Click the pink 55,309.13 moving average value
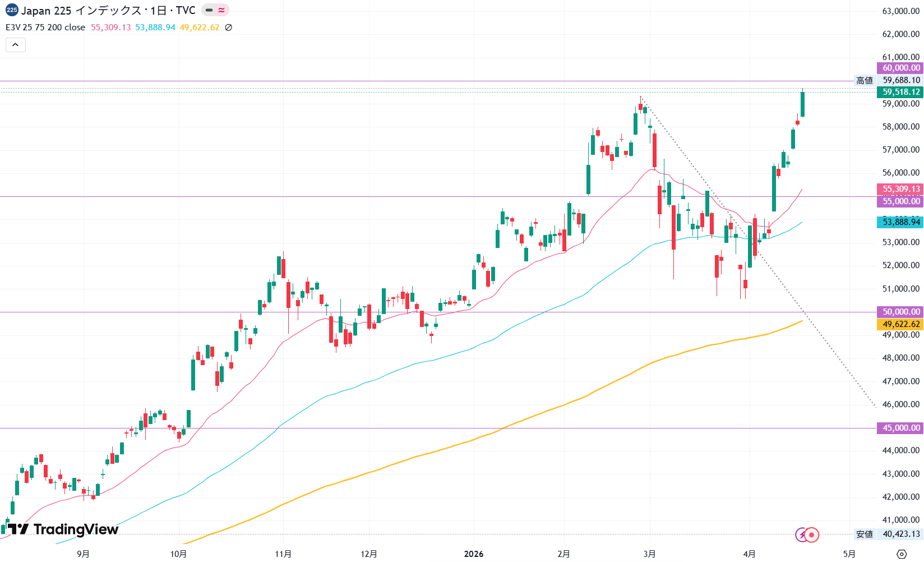The image size is (924, 562). [x=110, y=27]
